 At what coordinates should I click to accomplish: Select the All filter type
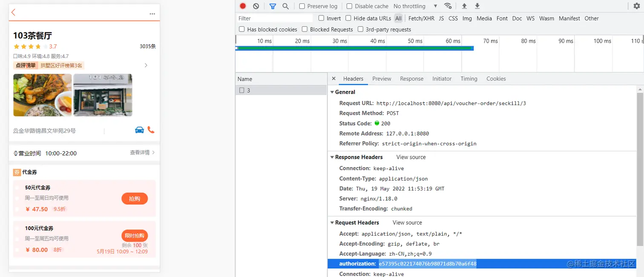point(398,18)
